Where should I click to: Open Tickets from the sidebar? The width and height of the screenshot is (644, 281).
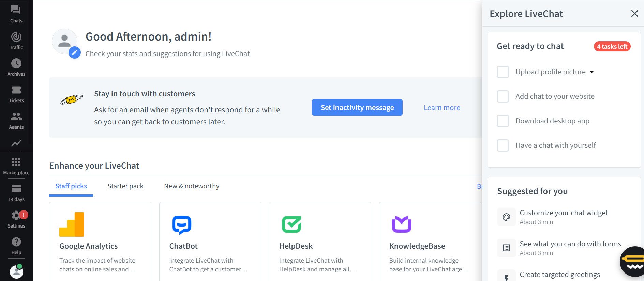click(16, 93)
